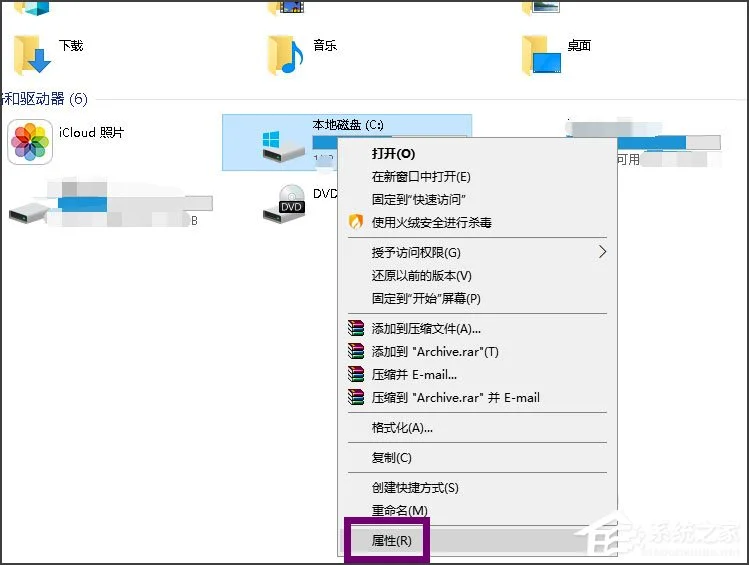The width and height of the screenshot is (749, 565).
Task: Click WinRAR icon beside 添加到压缩文件(A)...
Action: (x=356, y=328)
